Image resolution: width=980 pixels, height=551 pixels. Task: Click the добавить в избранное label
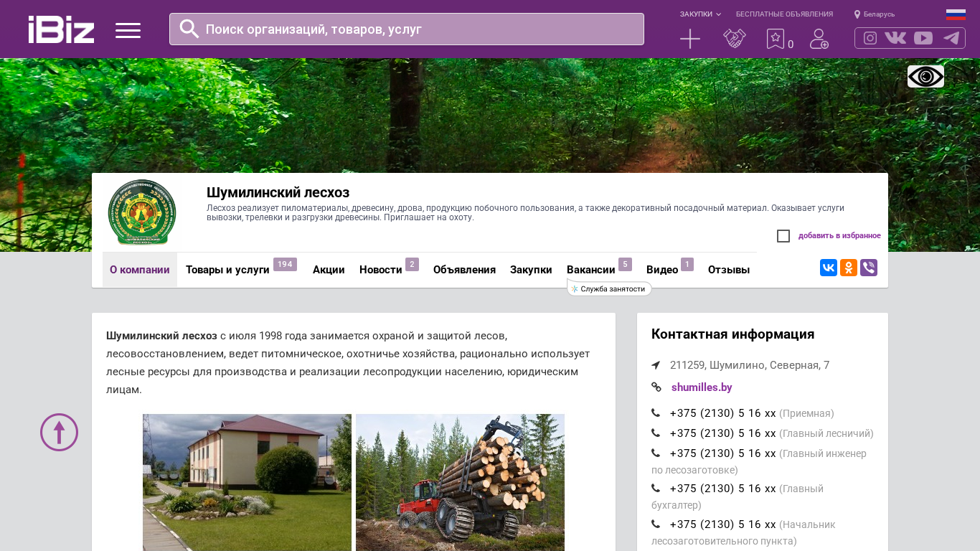[x=839, y=236]
